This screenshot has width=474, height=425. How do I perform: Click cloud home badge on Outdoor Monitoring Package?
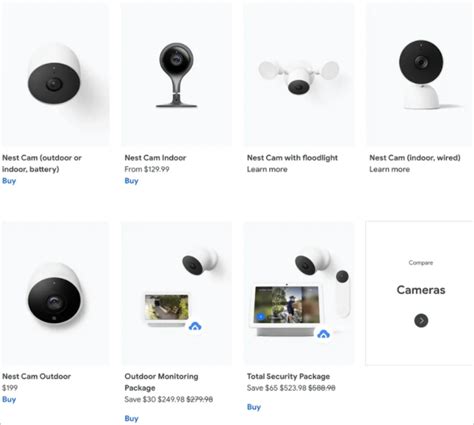click(x=195, y=326)
